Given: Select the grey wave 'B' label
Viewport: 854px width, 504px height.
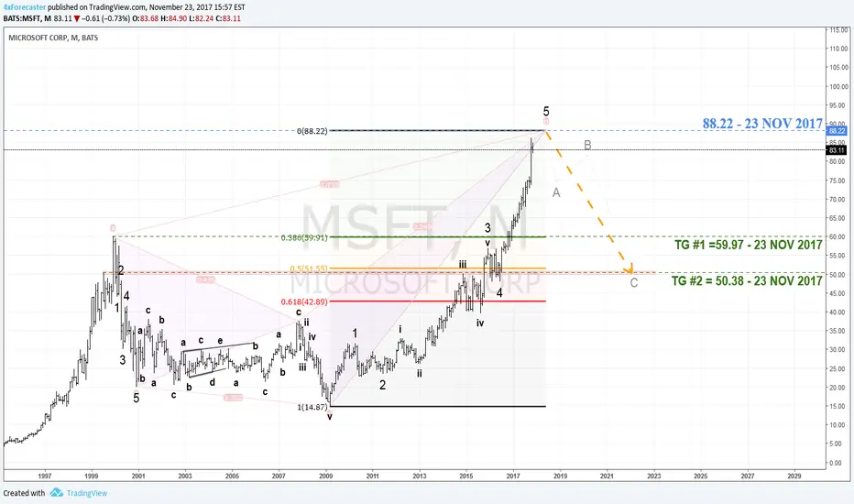Looking at the screenshot, I should click(x=587, y=145).
